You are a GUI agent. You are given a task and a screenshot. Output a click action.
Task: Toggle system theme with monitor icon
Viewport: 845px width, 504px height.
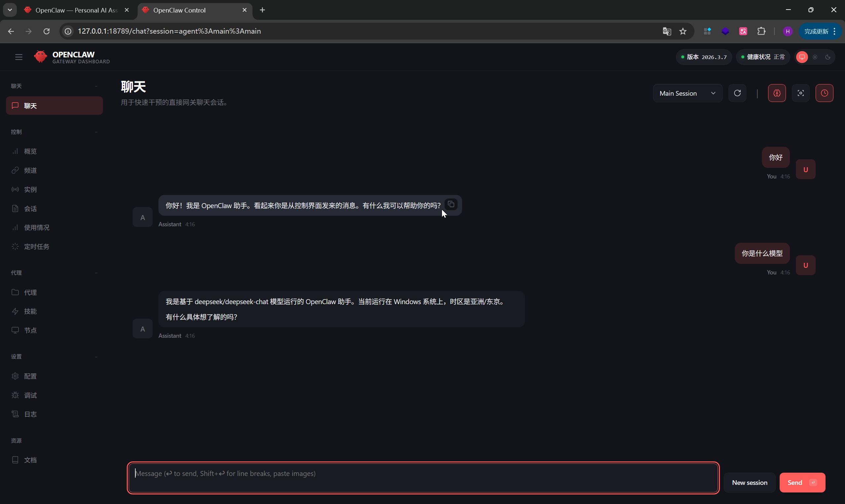tap(802, 57)
